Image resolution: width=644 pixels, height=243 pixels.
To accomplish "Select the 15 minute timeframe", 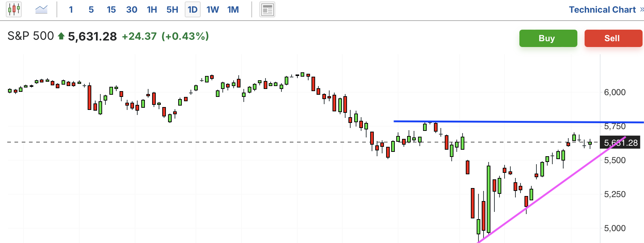I will pos(111,10).
